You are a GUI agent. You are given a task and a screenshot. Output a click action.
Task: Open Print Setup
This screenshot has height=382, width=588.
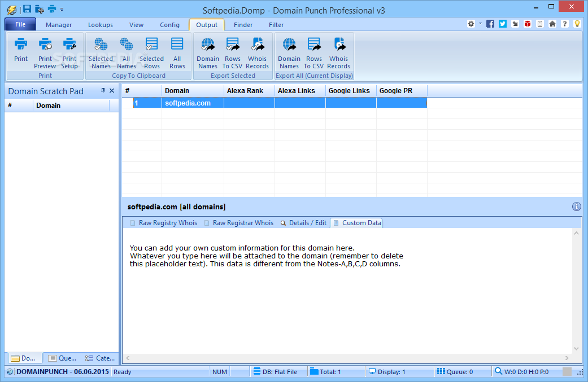click(69, 53)
